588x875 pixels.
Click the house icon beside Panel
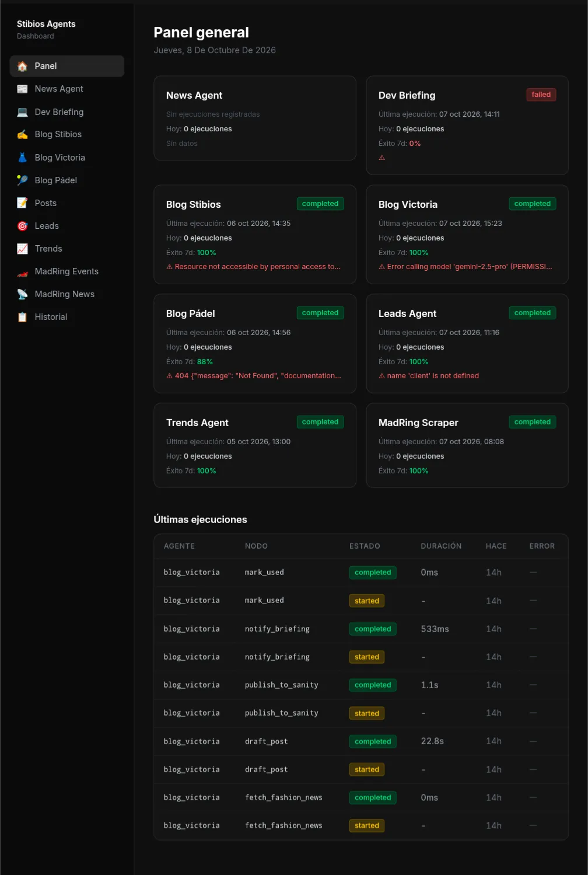click(22, 67)
